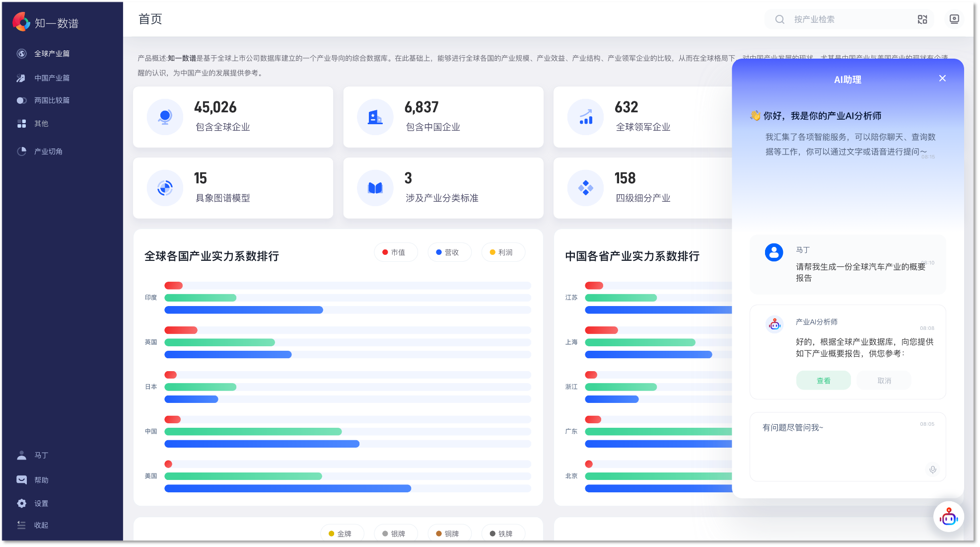Open the 全球产业篇 menu item

coord(52,54)
